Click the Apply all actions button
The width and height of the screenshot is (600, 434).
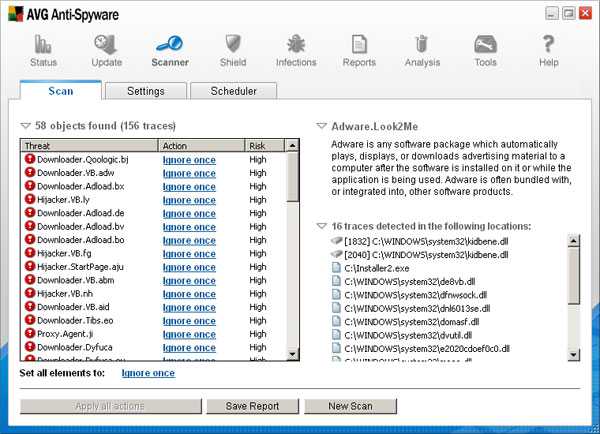click(111, 406)
